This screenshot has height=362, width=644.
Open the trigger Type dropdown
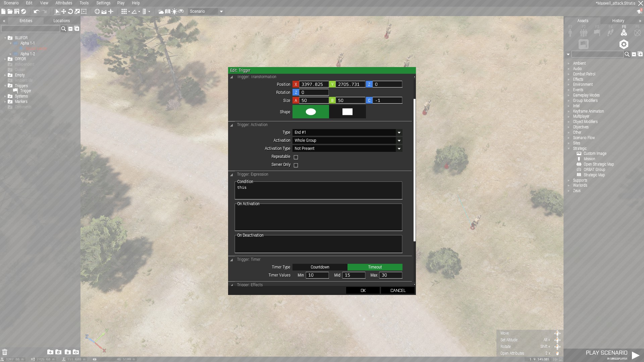[399, 132]
